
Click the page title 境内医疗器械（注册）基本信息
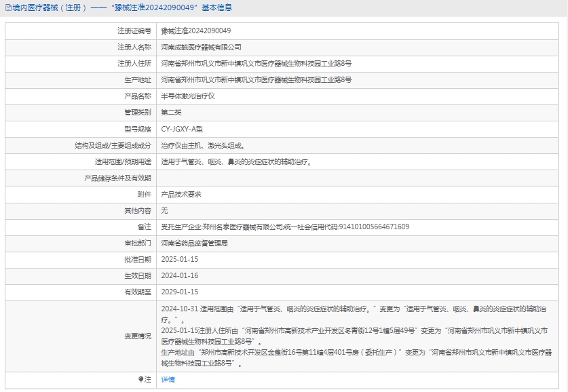[x=122, y=8]
